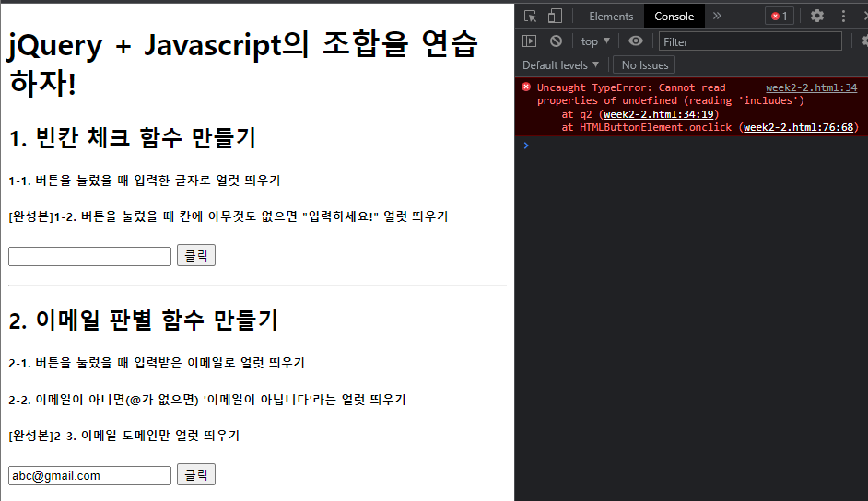Focus the console Filter field
Viewport: 868px width, 501px height.
[x=750, y=41]
